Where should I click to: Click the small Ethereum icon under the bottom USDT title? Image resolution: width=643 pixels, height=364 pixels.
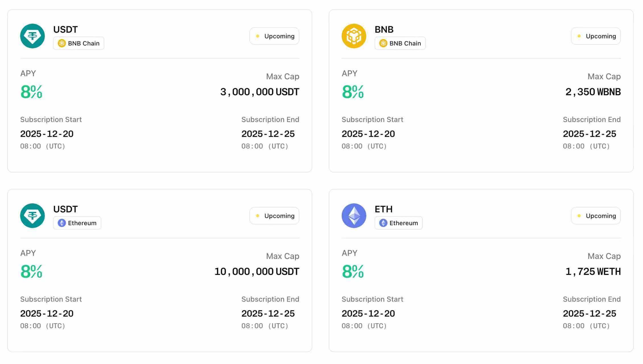coord(61,223)
